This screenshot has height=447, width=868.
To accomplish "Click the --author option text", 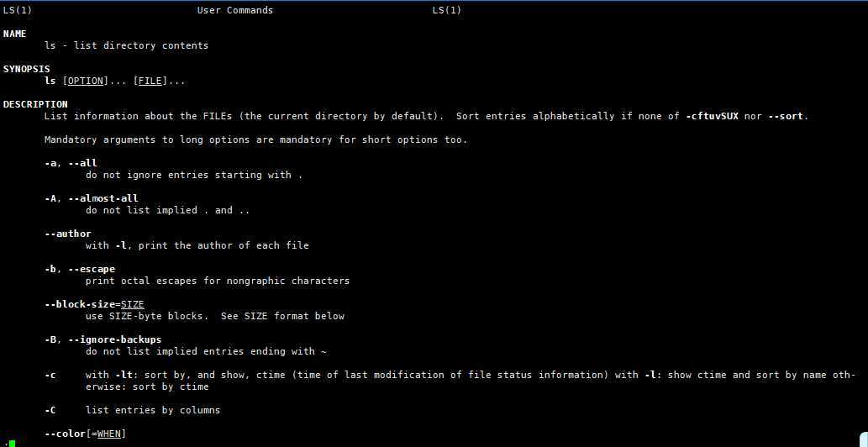I will [68, 234].
